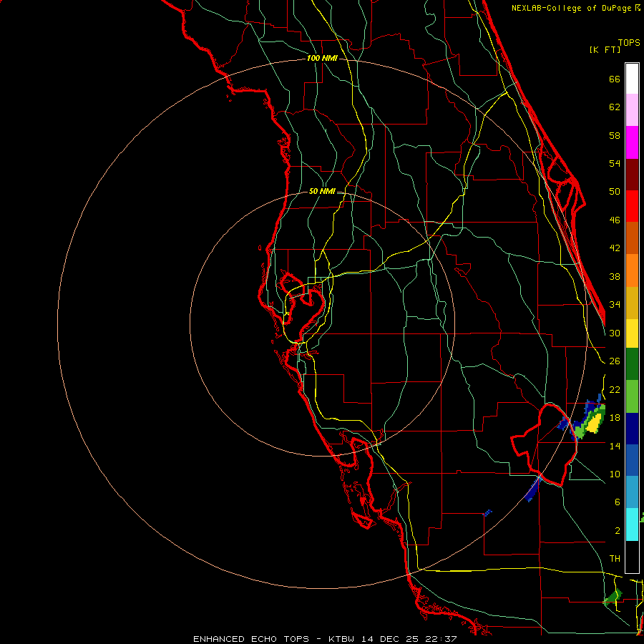Click the '100 NMI' range ring label
The height and width of the screenshot is (644, 644).
[322, 59]
